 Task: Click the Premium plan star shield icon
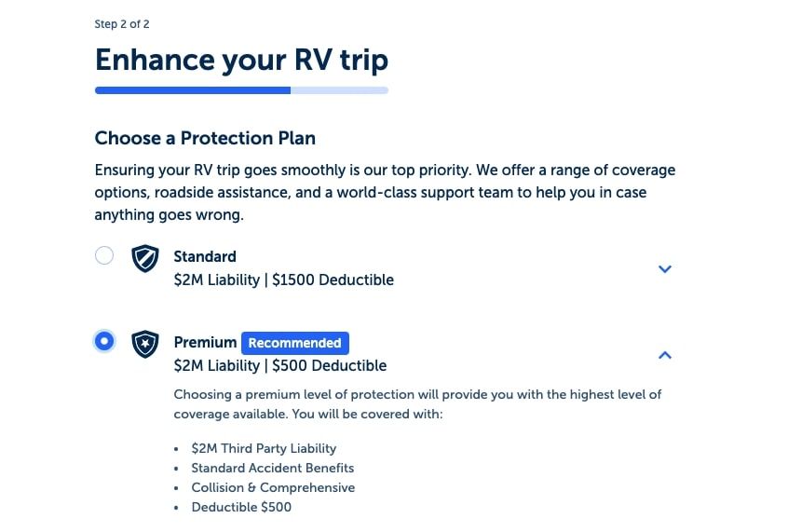click(x=144, y=344)
